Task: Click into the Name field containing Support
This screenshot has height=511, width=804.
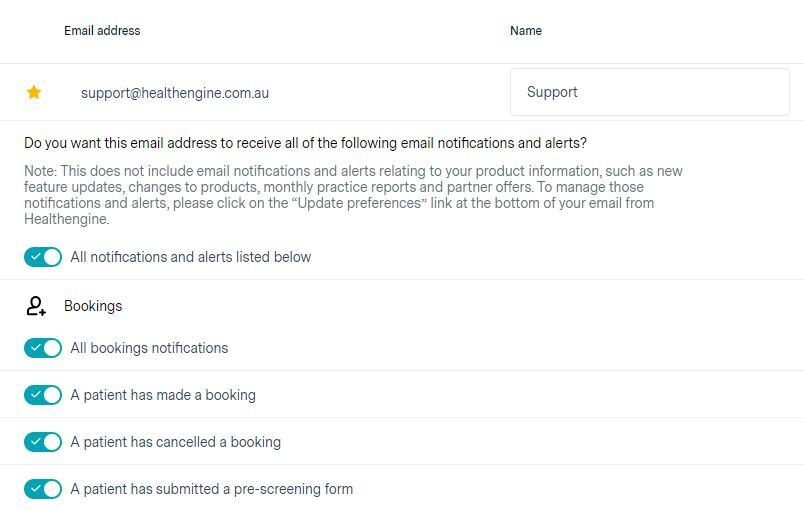Action: click(649, 92)
